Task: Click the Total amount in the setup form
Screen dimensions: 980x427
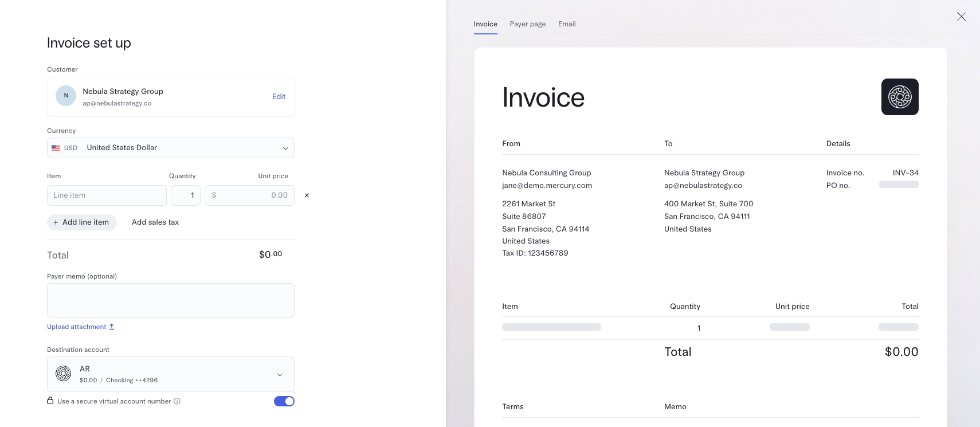Action: pos(271,254)
